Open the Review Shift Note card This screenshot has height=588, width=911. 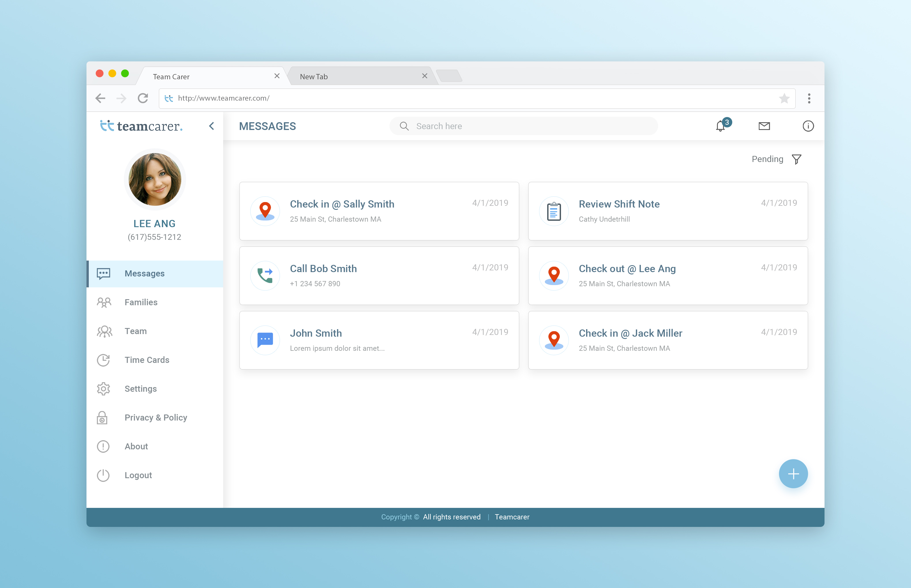668,211
